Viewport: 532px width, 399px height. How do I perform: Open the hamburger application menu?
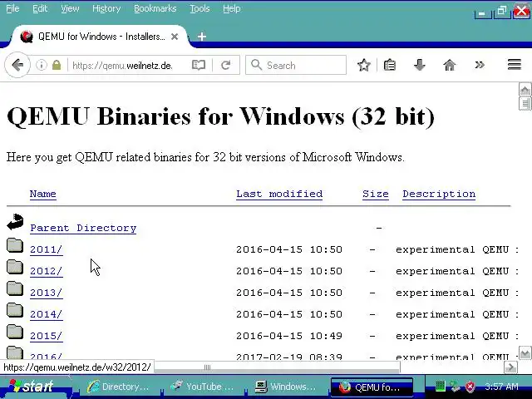[x=515, y=65]
